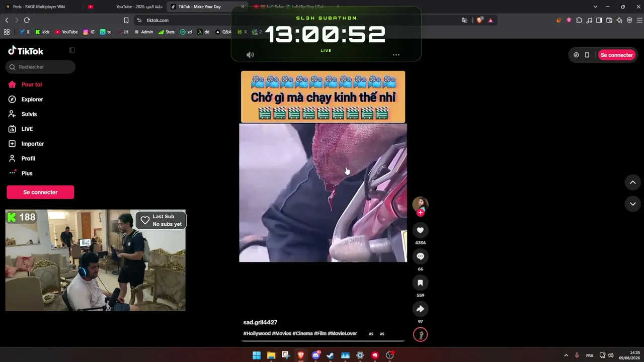Open the #Cinema hashtag
This screenshot has height=362, width=644.
[x=302, y=333]
